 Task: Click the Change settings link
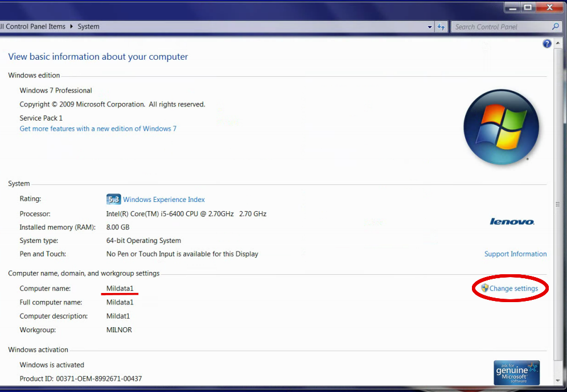point(513,288)
